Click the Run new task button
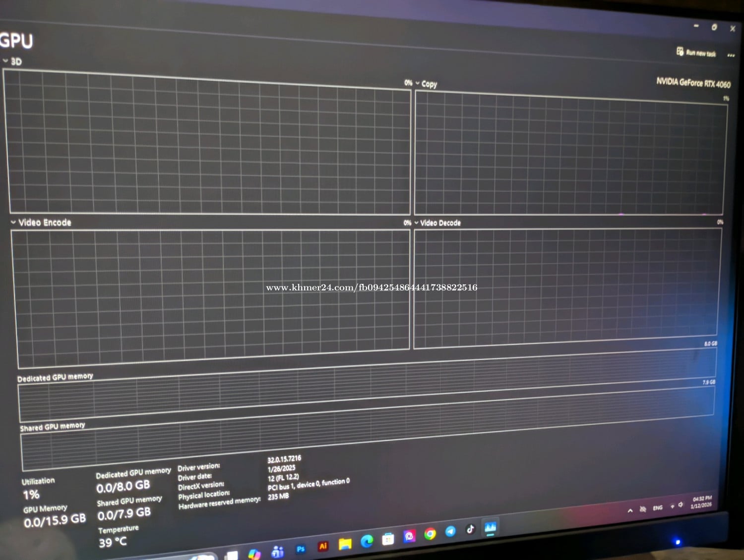 point(696,52)
